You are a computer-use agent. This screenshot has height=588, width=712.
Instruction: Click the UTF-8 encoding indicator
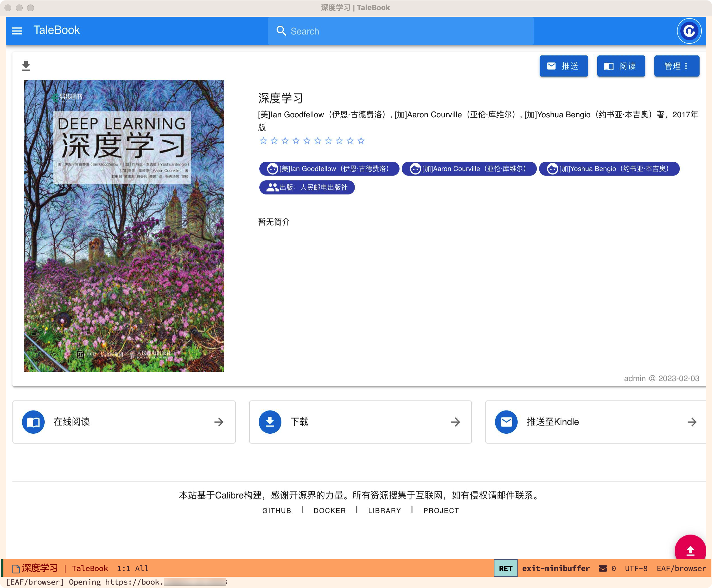click(636, 568)
